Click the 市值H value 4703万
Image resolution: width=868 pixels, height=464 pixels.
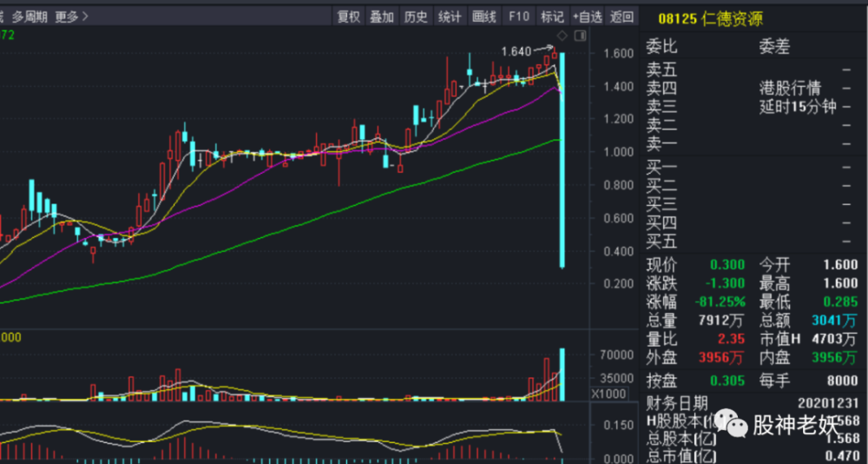[x=835, y=339]
